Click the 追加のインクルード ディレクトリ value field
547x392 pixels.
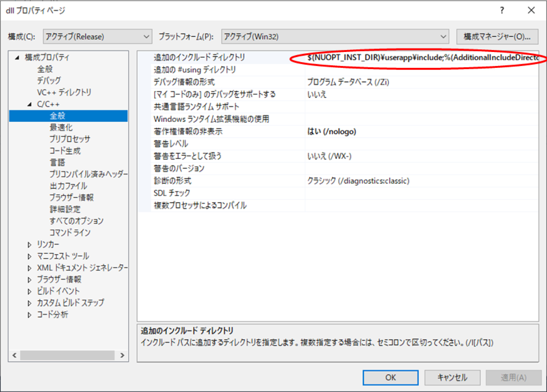(x=422, y=57)
